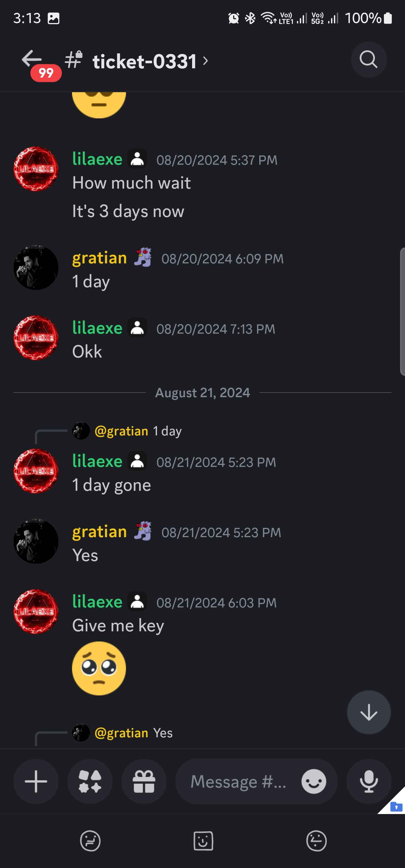Open gratian's avatar on 6:09 PM message

[36, 268]
